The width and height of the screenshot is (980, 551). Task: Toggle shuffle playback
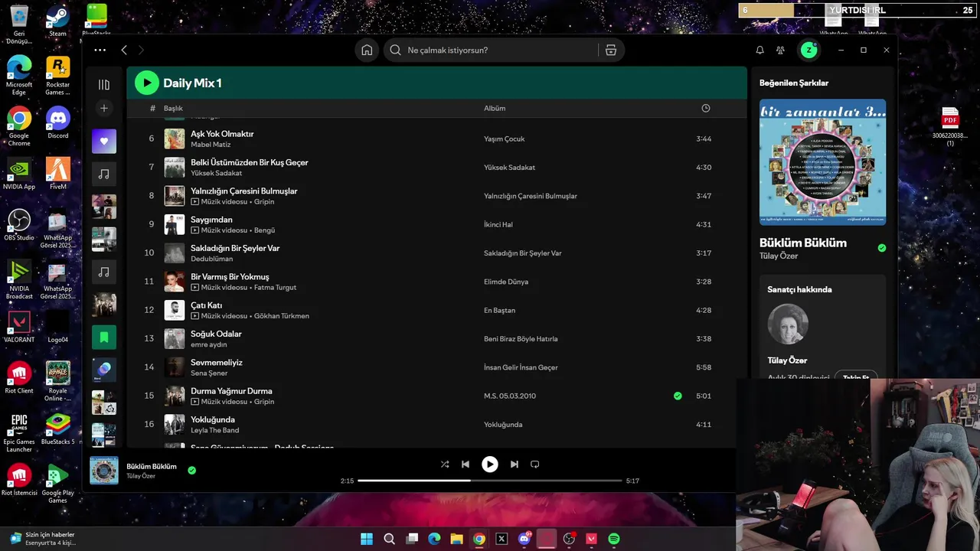pos(445,464)
